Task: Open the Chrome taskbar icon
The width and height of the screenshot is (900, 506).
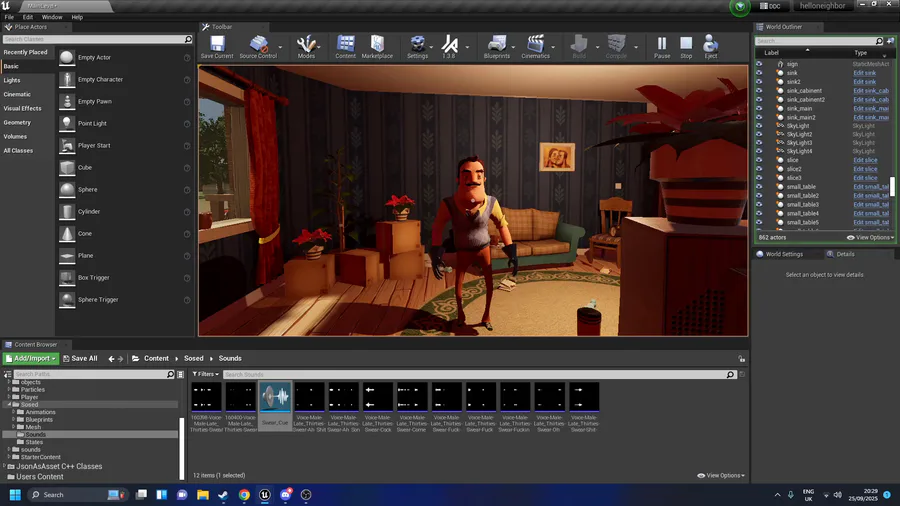Action: tap(244, 495)
